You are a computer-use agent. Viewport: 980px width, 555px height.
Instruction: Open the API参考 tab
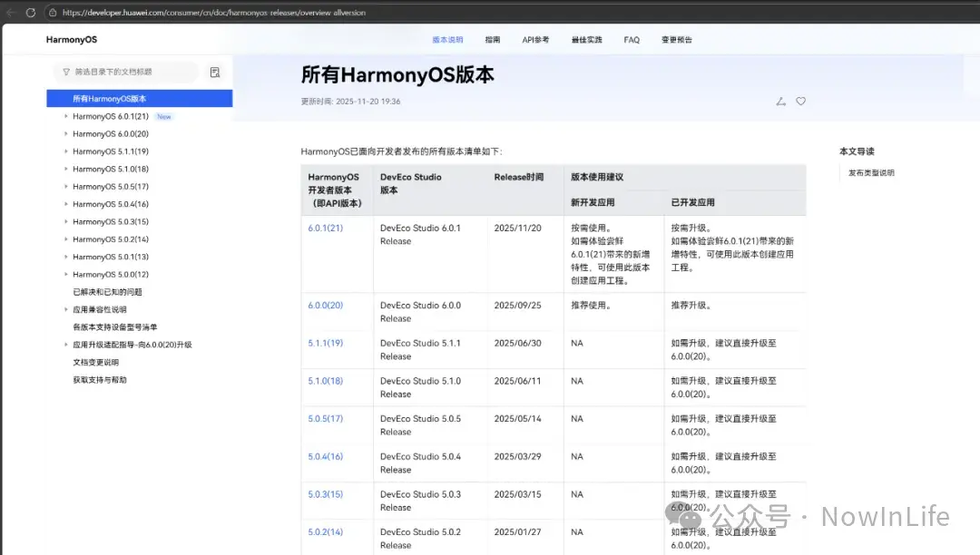tap(535, 39)
